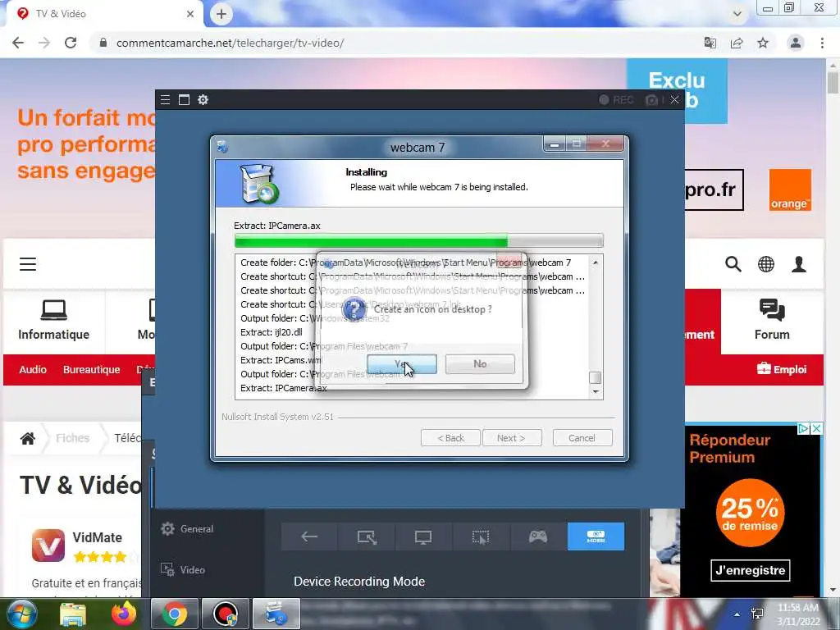The height and width of the screenshot is (630, 840).
Task: Click the install progress bar
Action: click(x=419, y=240)
